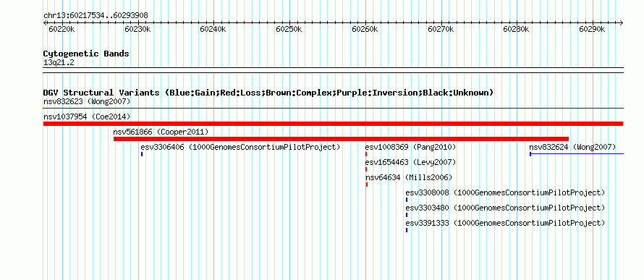644x280 pixels.
Task: Click the ruler's left arrowhead
Action: [x=45, y=22]
